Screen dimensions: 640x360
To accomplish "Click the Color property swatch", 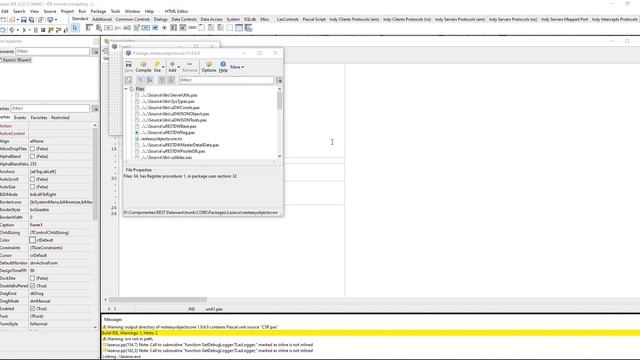I will (x=32, y=240).
